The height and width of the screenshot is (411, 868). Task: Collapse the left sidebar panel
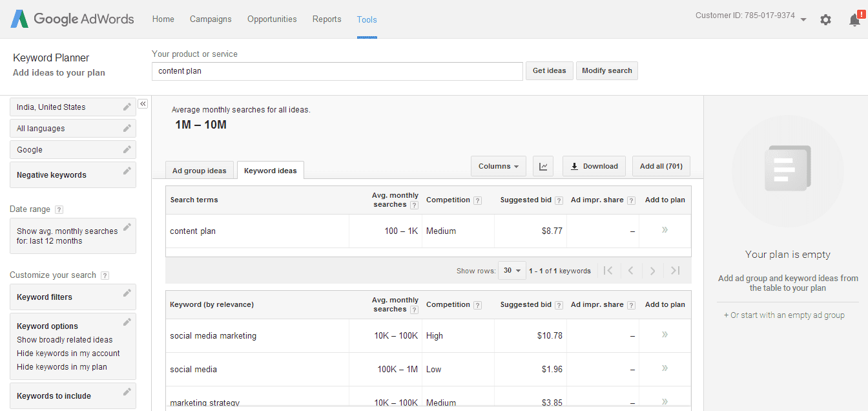click(143, 104)
